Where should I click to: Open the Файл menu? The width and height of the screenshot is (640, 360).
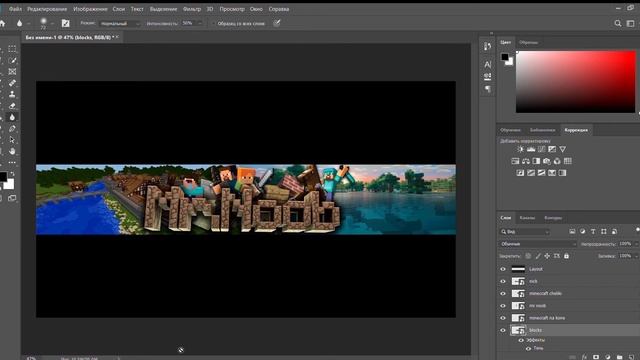click(x=15, y=9)
